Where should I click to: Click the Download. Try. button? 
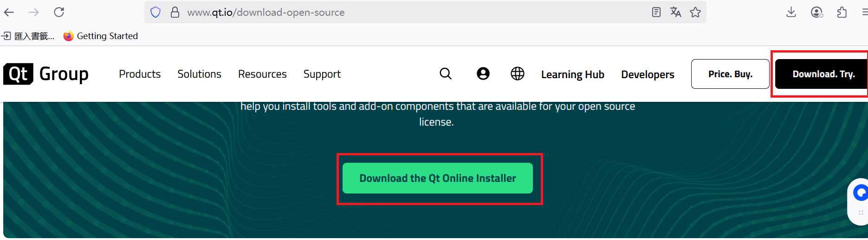[821, 74]
